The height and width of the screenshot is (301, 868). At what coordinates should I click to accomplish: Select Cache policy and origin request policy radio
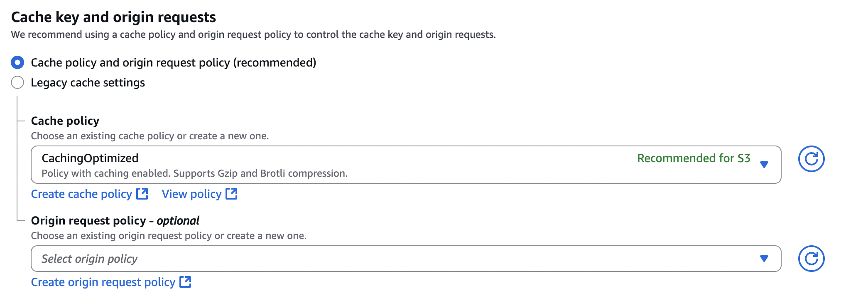coord(17,63)
